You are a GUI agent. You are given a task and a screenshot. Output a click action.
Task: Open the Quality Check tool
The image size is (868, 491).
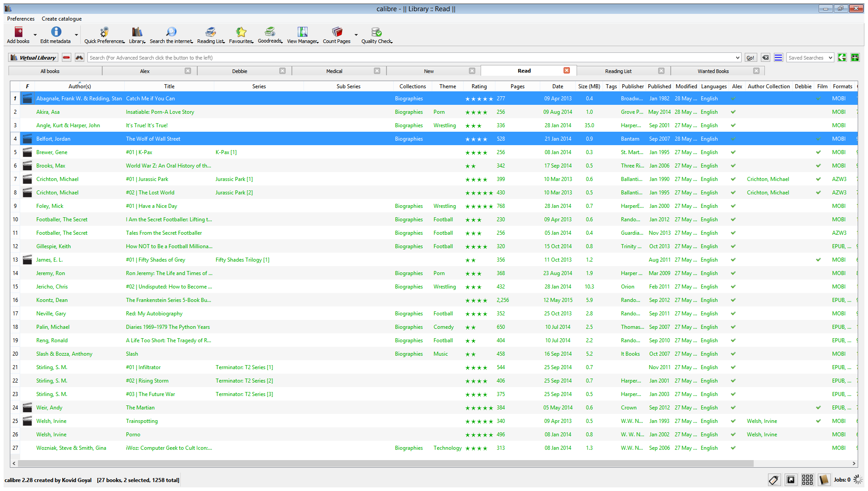coord(376,32)
